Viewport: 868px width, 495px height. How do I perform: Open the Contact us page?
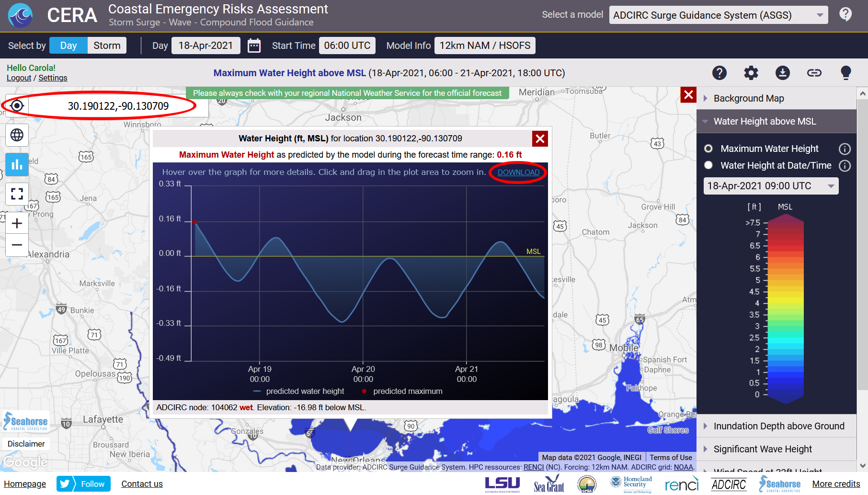point(142,483)
